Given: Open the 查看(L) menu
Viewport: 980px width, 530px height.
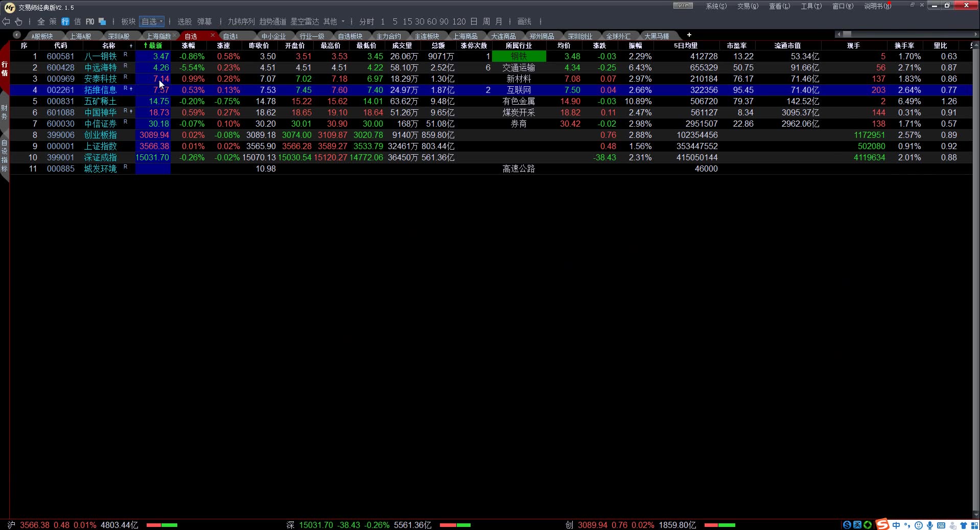Looking at the screenshot, I should point(779,6).
